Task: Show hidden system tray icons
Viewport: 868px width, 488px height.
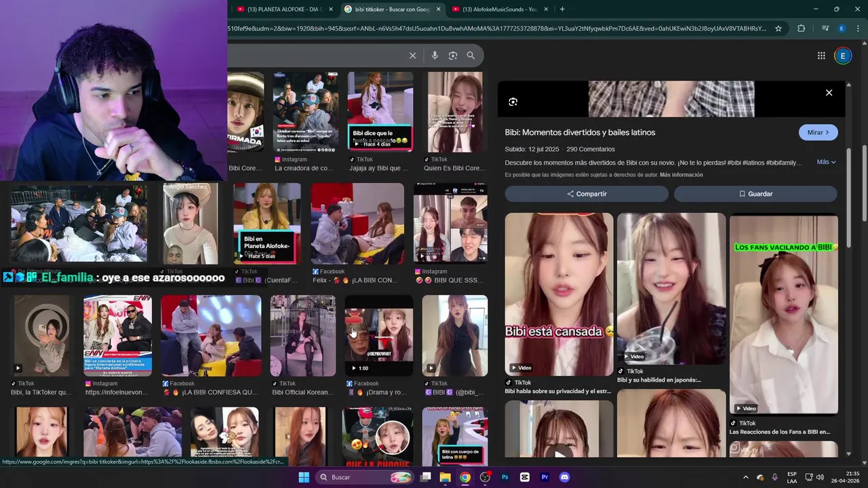Action: [x=746, y=477]
